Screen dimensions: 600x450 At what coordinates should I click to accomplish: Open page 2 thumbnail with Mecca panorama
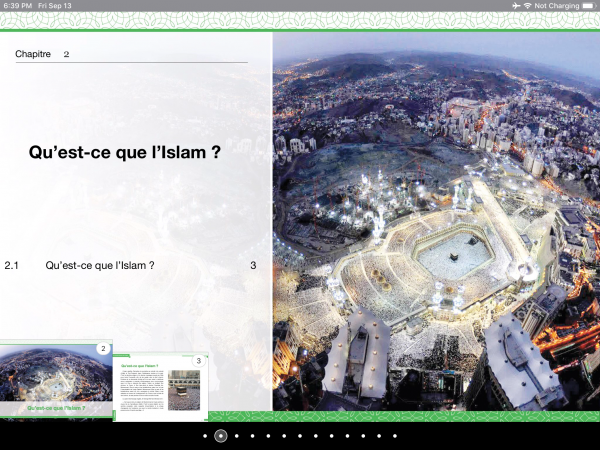pos(55,380)
